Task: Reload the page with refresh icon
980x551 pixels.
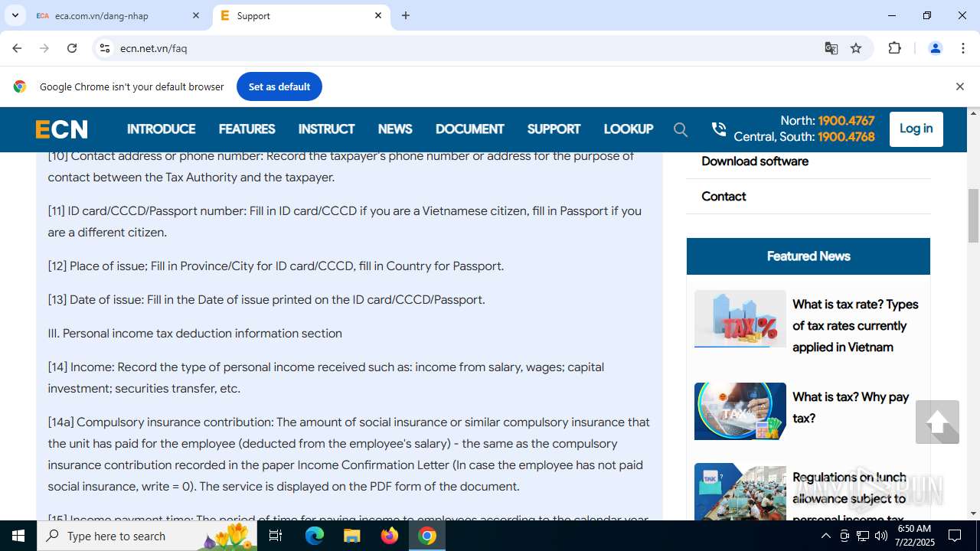Action: pos(72,48)
